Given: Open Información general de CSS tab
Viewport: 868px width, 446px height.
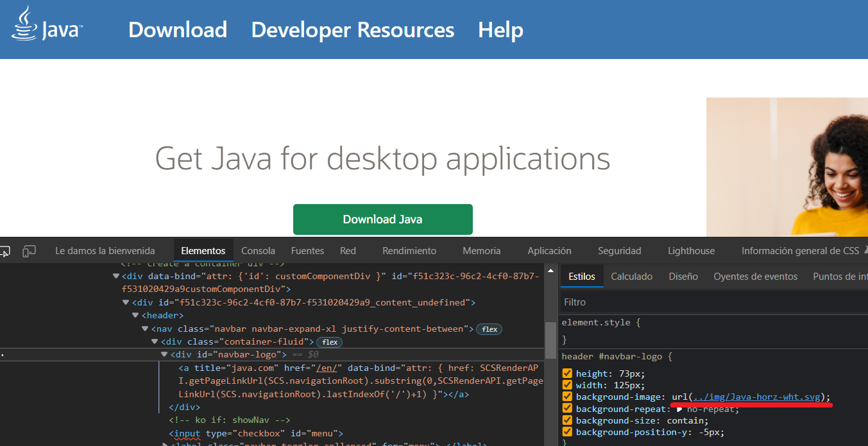Looking at the screenshot, I should [800, 251].
